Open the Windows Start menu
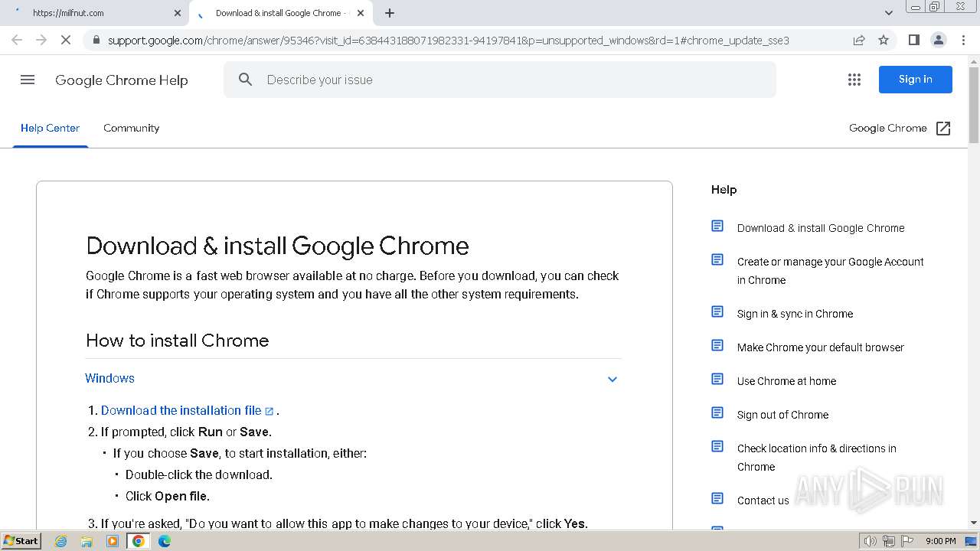 (x=21, y=541)
